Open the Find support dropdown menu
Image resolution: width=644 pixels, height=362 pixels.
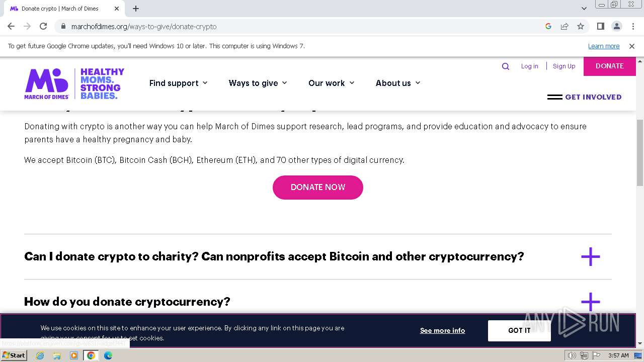(178, 83)
